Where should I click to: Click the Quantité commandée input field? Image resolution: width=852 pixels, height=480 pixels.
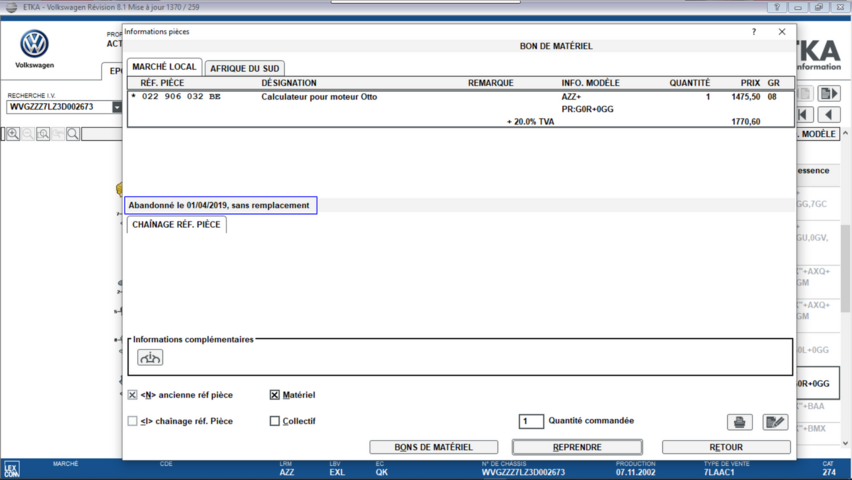tap(531, 422)
